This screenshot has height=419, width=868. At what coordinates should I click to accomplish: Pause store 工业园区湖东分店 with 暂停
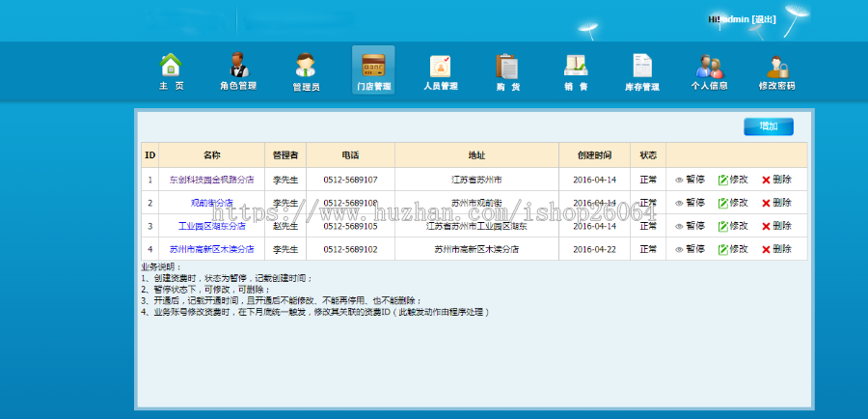point(690,226)
